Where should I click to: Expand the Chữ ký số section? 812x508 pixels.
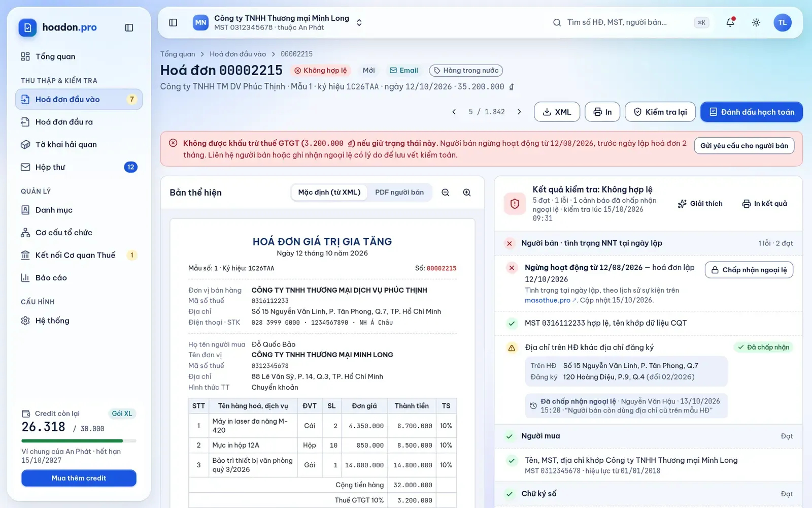pos(648,494)
